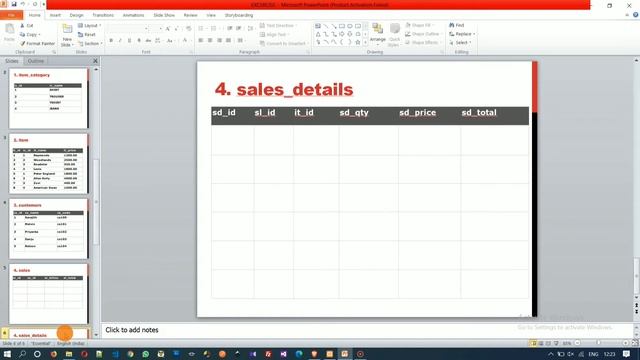
Task: Open the Animations tab
Action: tap(133, 15)
